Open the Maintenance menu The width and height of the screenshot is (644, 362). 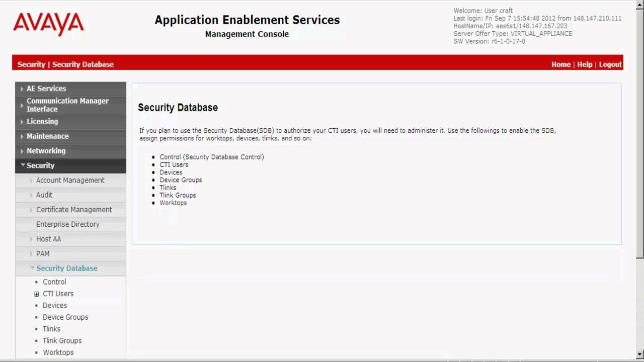pyautogui.click(x=47, y=136)
